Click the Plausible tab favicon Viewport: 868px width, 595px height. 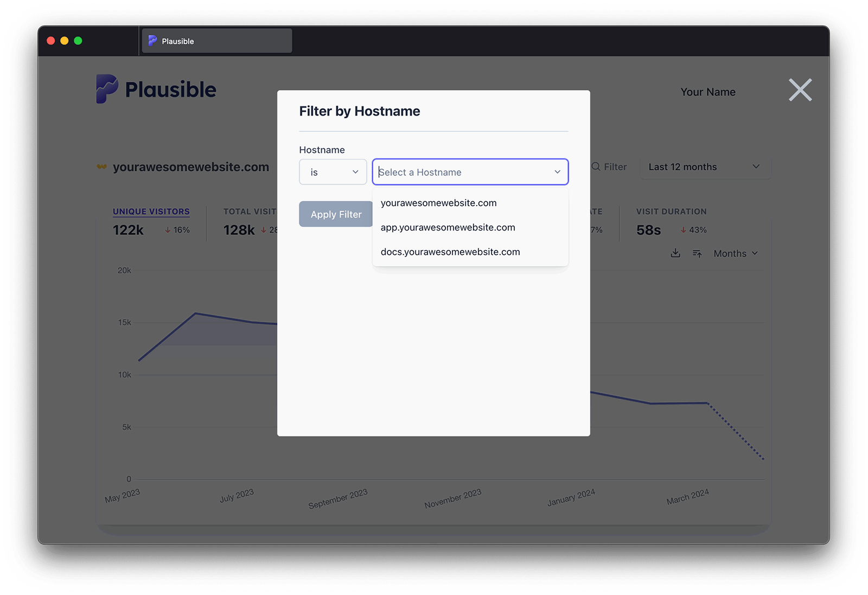153,41
